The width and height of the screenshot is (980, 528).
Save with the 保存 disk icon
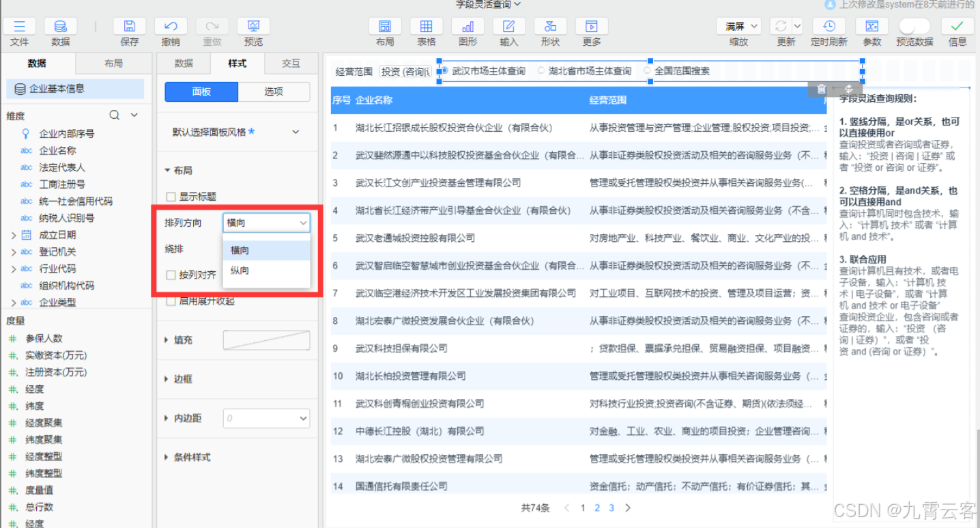click(130, 27)
